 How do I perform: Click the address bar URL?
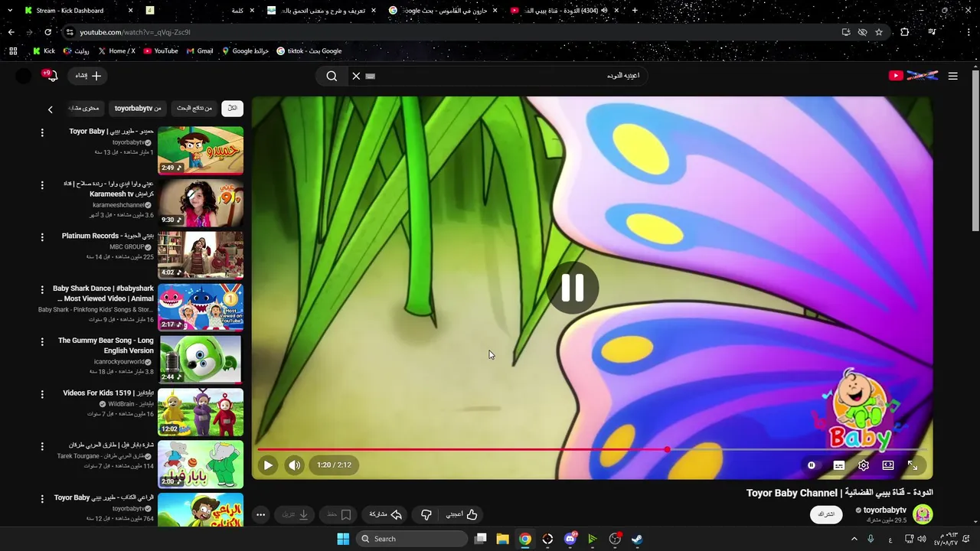click(135, 32)
